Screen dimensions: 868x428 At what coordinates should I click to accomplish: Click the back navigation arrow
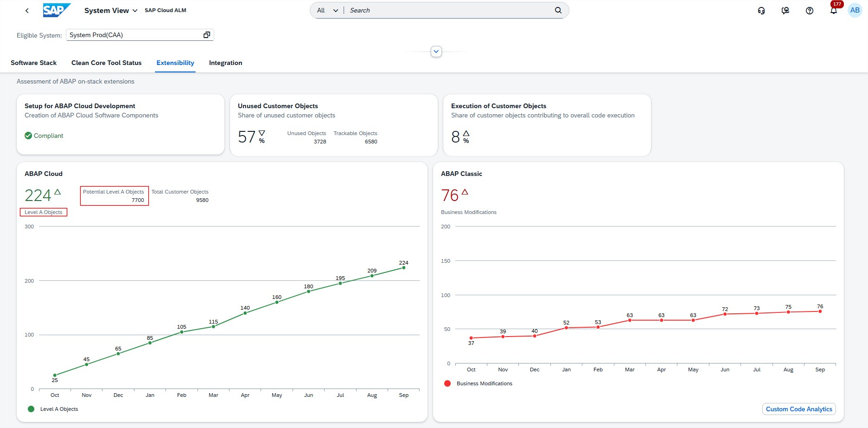click(x=27, y=11)
